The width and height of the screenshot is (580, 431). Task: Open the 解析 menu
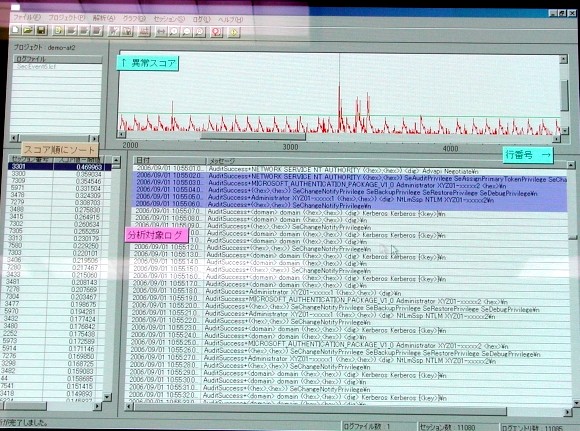104,18
